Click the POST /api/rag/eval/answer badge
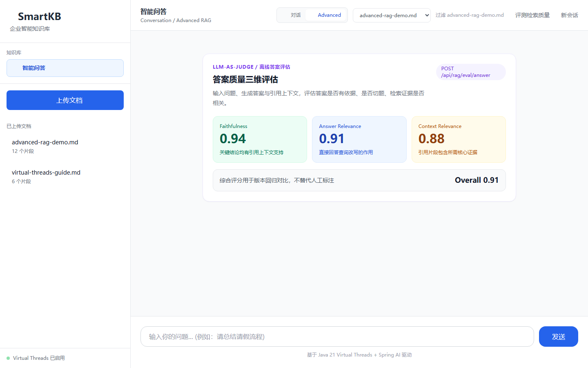Viewport: 588px width, 368px height. pos(471,72)
